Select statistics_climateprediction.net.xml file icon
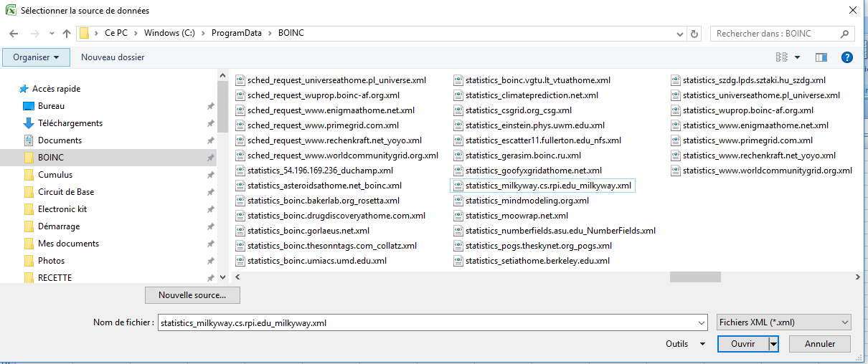Image resolution: width=868 pixels, height=364 pixels. (x=458, y=95)
